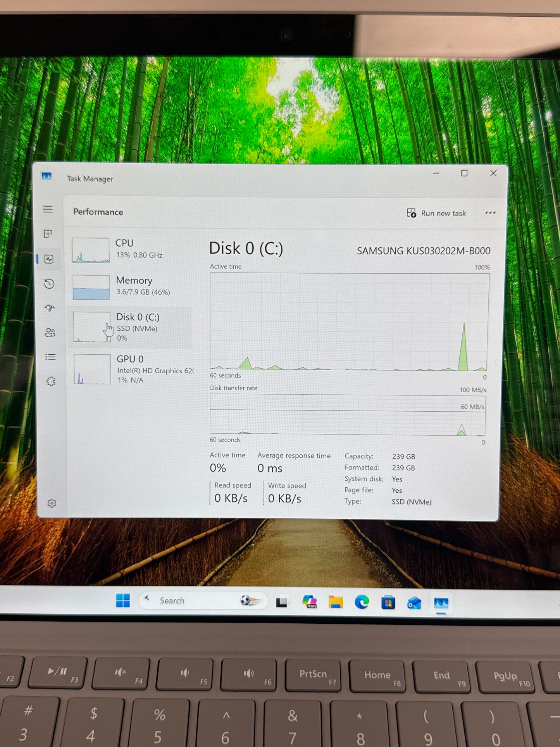This screenshot has width=560, height=747.
Task: Open the App history page icon
Action: (49, 284)
